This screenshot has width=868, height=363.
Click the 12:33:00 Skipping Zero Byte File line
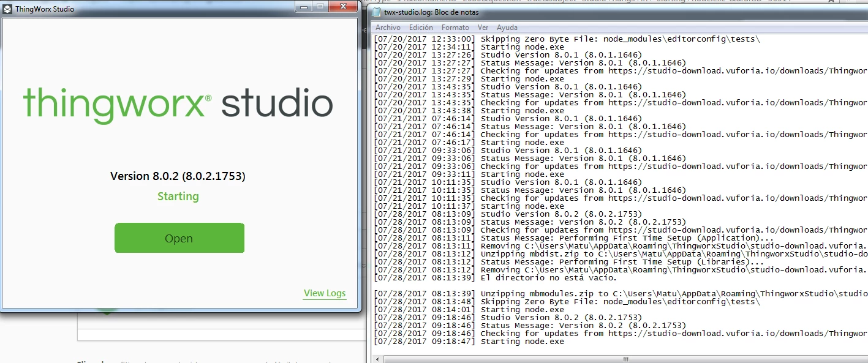click(567, 39)
